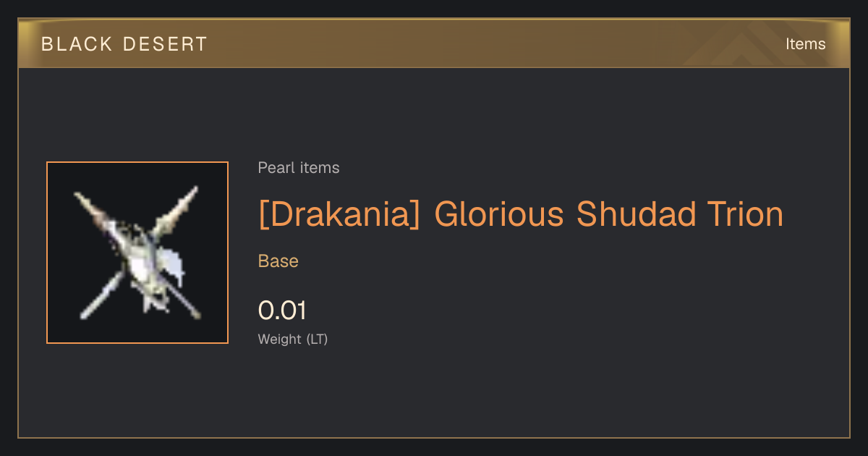Click the [Drakania] Glorious Shudad Trion title

521,215
